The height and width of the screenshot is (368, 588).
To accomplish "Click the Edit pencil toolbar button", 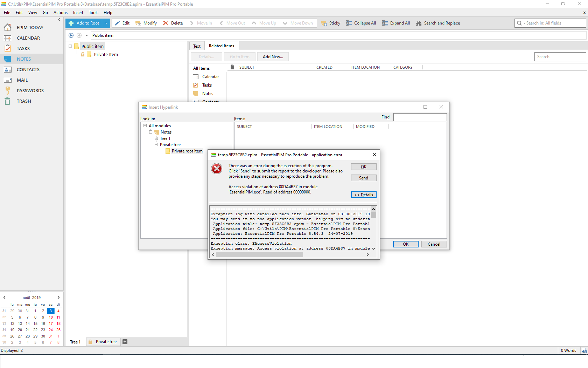I will (x=122, y=23).
